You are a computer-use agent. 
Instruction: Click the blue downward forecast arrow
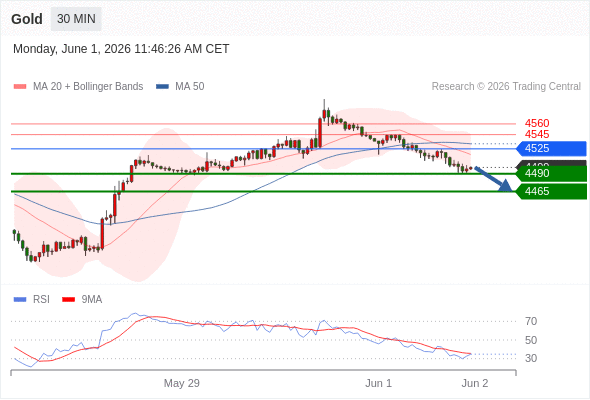[x=493, y=179]
